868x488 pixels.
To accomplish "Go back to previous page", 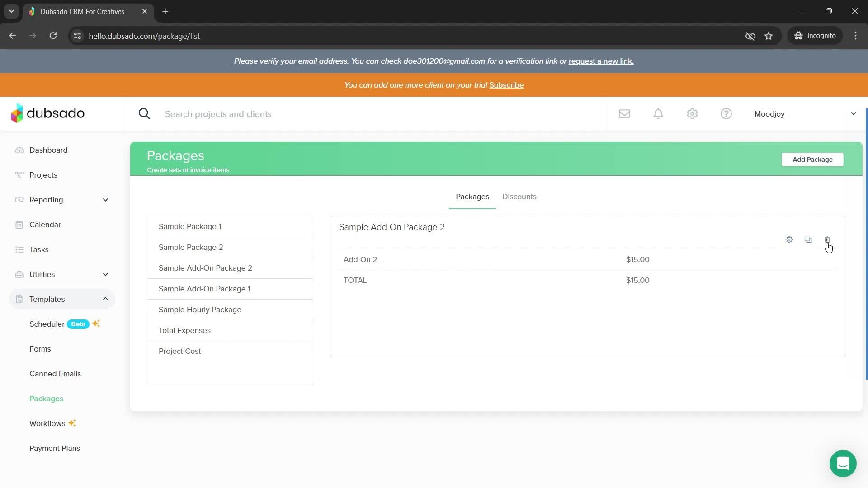I will [13, 36].
